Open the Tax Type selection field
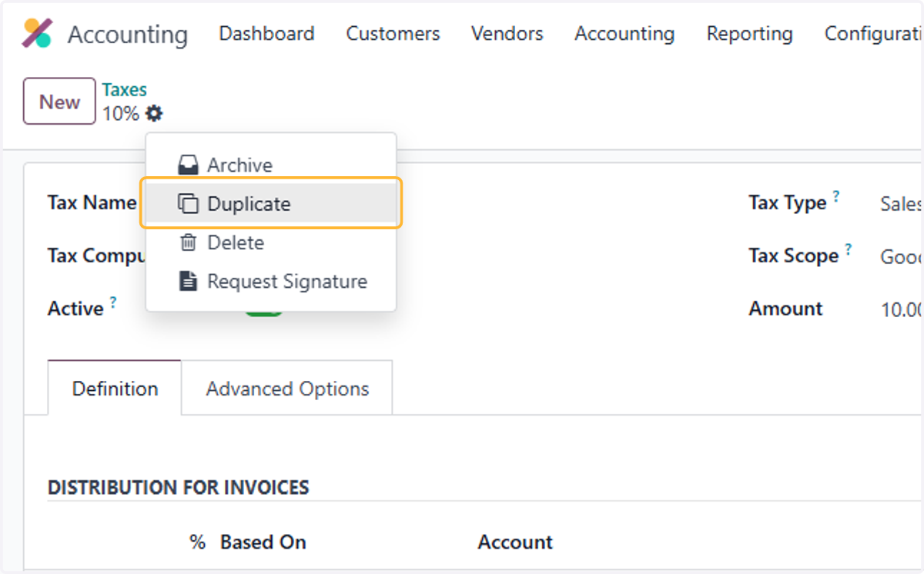The width and height of the screenshot is (924, 574). (x=902, y=204)
